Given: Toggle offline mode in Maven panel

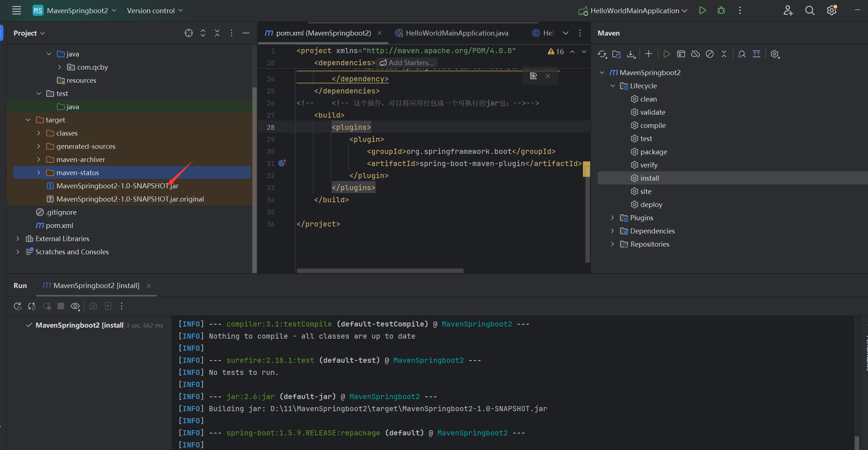Looking at the screenshot, I should 695,54.
